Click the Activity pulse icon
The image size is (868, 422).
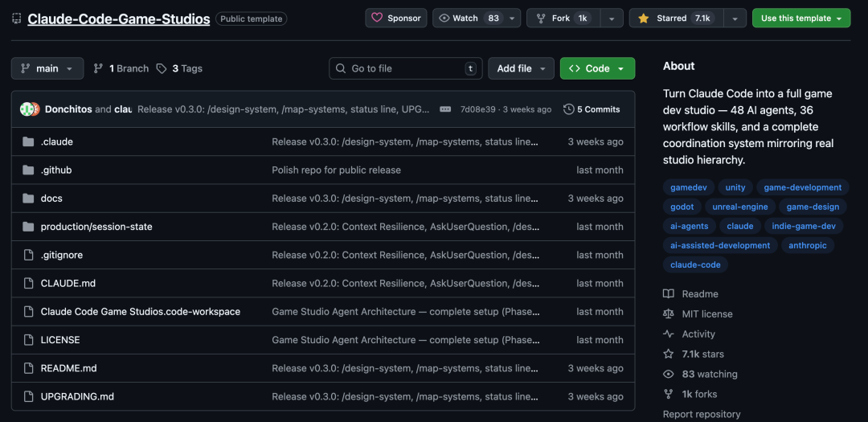tap(669, 334)
